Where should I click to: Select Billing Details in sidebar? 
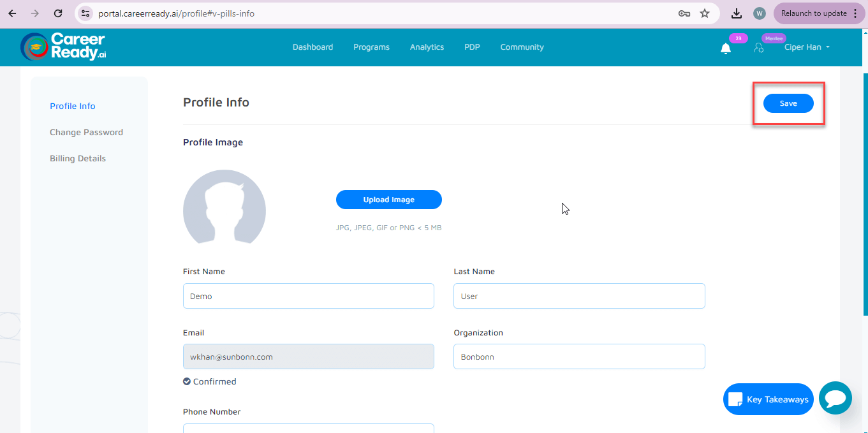(x=78, y=159)
